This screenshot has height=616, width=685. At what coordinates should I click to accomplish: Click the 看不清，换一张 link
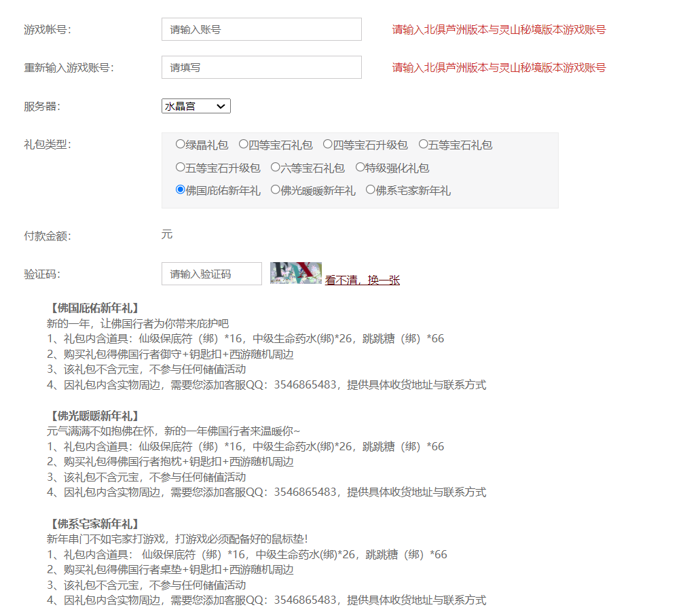click(x=363, y=280)
